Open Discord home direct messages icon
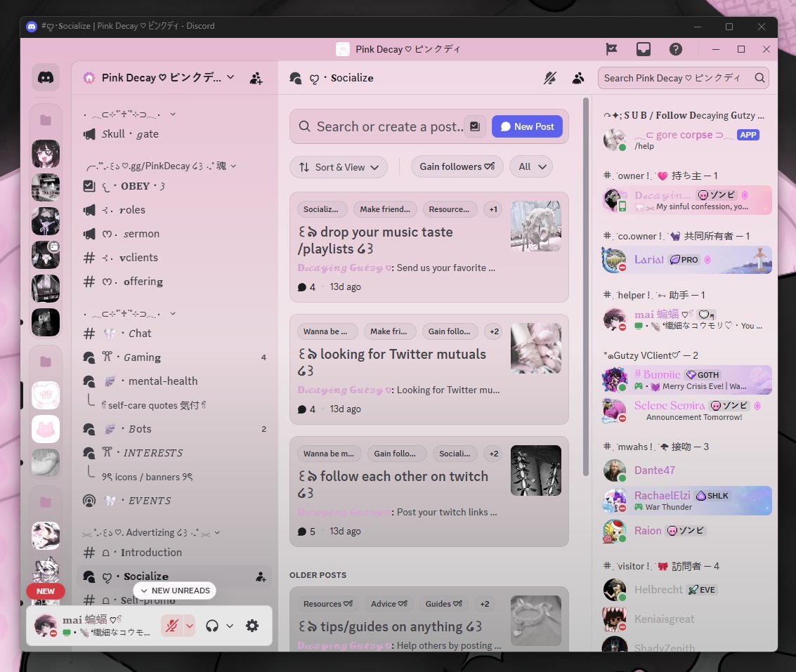 [x=46, y=77]
